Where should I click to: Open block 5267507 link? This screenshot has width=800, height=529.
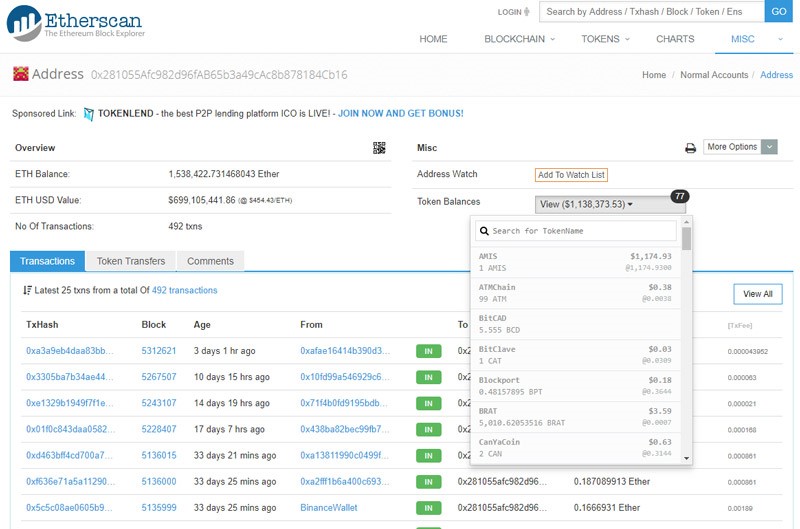coord(159,377)
